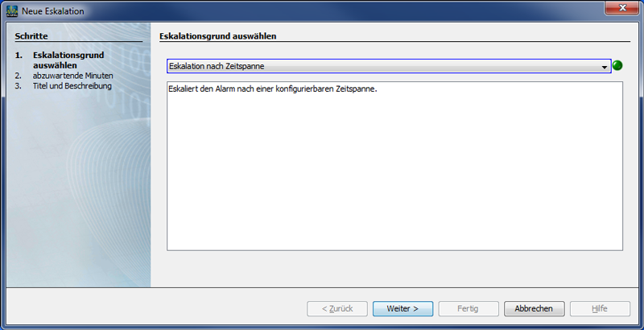Viewport: 644px width, 330px height.
Task: Click the "Schritte" panel heading
Action: click(x=31, y=36)
